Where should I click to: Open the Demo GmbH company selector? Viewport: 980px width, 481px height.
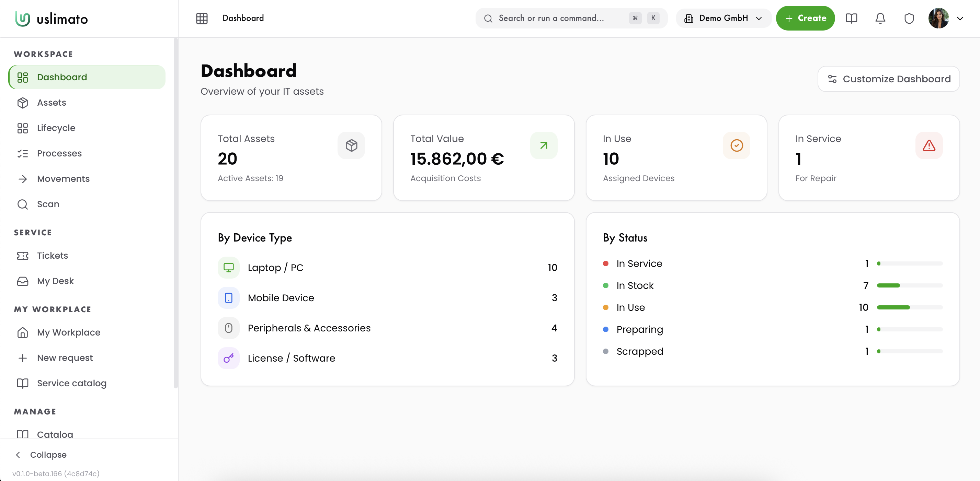click(x=723, y=18)
